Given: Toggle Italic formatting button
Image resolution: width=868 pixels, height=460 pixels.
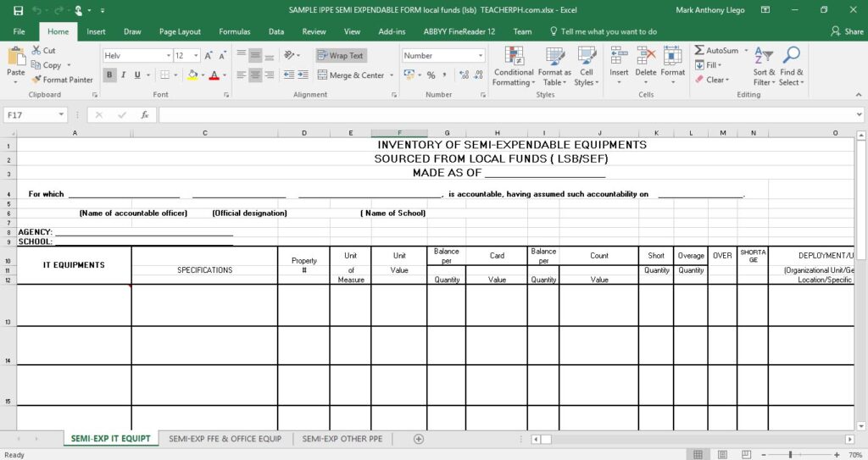Looking at the screenshot, I should click(123, 75).
